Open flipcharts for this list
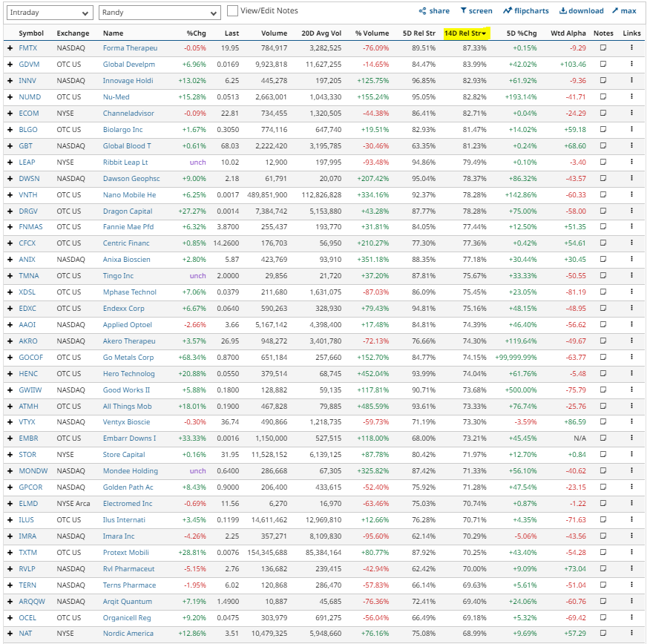Viewport: 647px width, 644px height. click(x=526, y=11)
